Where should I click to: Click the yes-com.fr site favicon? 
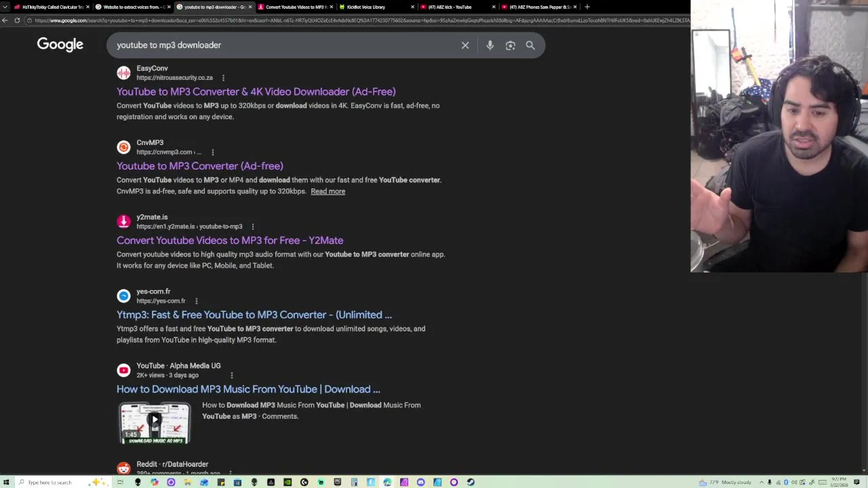[123, 296]
